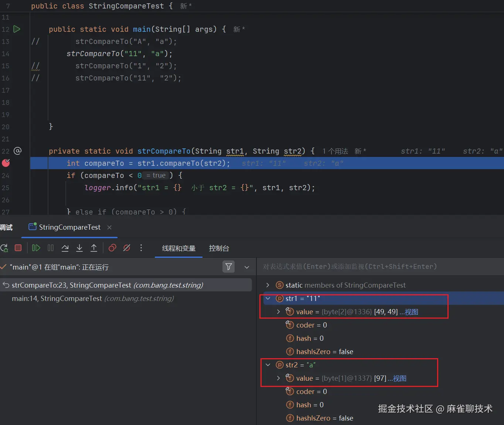
Task: Step into the method call
Action: pyautogui.click(x=79, y=248)
